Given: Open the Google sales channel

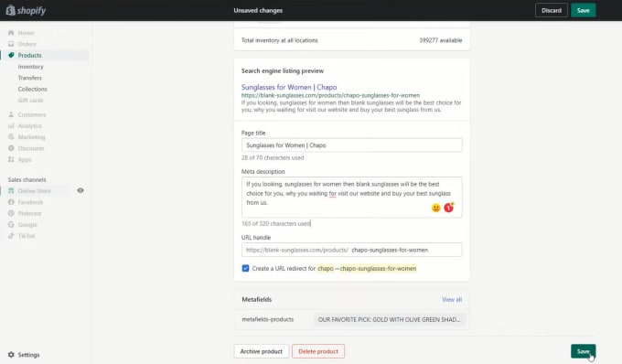Looking at the screenshot, I should click(x=27, y=224).
